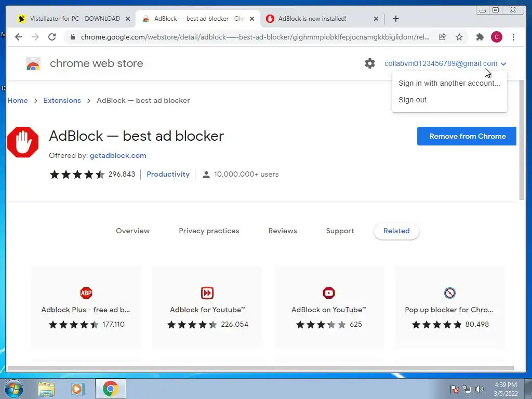Click the AdBlock star rating
Viewport: 532px width, 399px height.
coord(77,175)
